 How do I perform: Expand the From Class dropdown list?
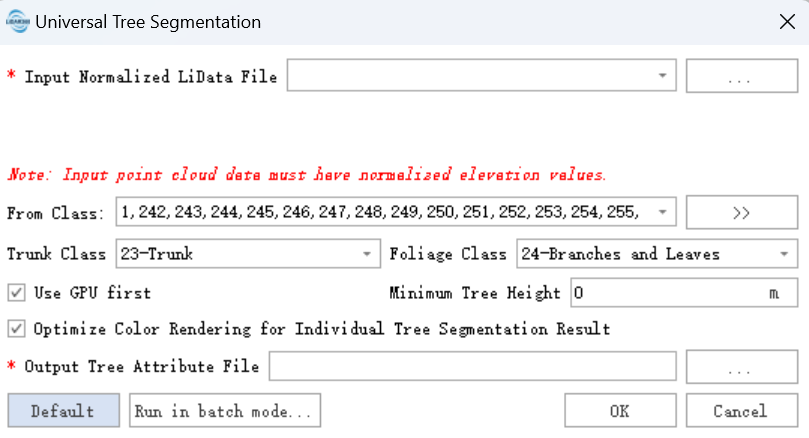662,212
